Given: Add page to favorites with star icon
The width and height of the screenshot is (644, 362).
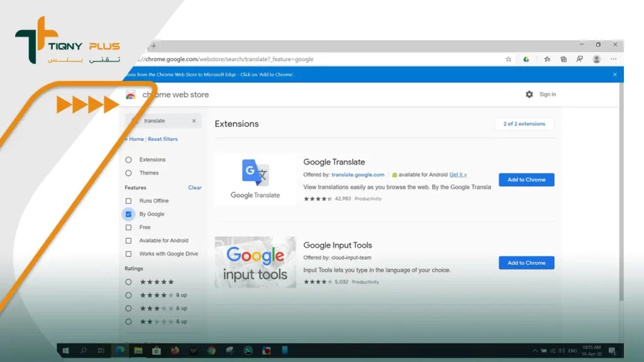Looking at the screenshot, I should tap(508, 59).
